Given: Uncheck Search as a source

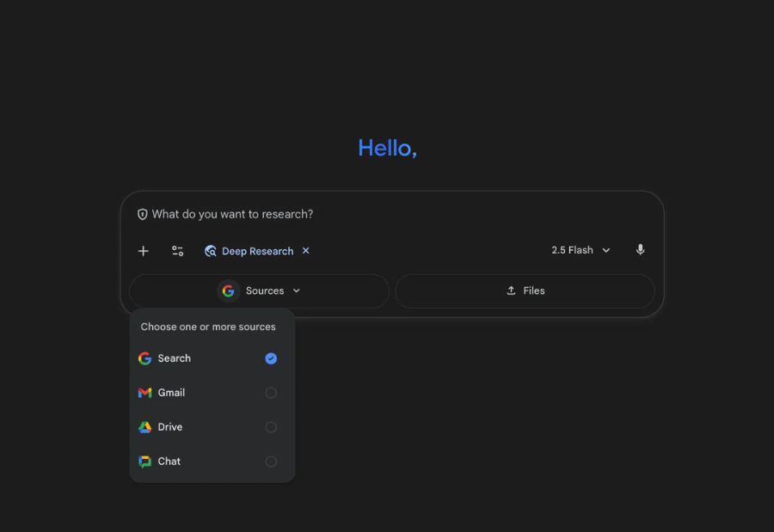Looking at the screenshot, I should click(x=271, y=358).
